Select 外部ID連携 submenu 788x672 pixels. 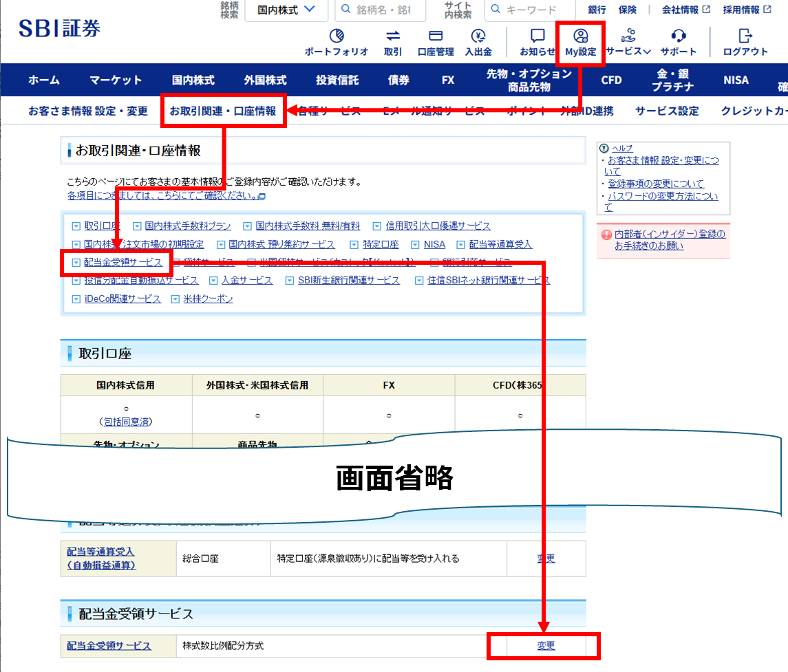tap(587, 111)
